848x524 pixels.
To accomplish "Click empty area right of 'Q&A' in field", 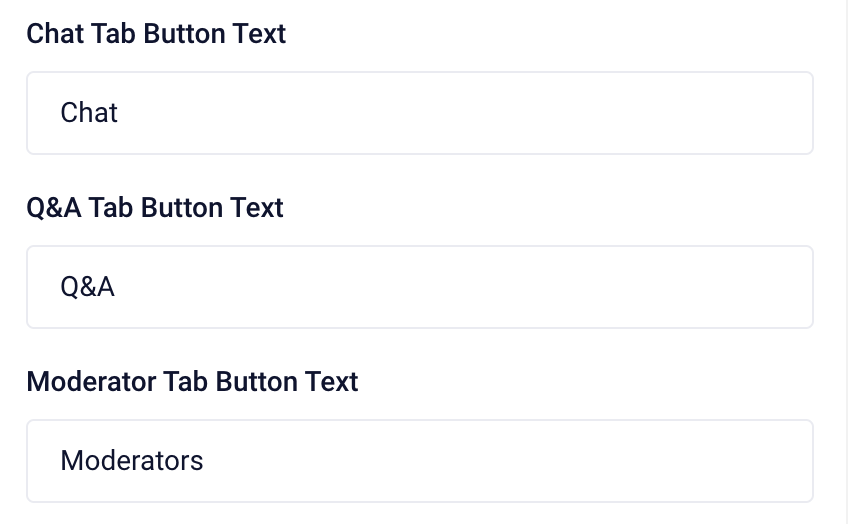I will point(465,287).
